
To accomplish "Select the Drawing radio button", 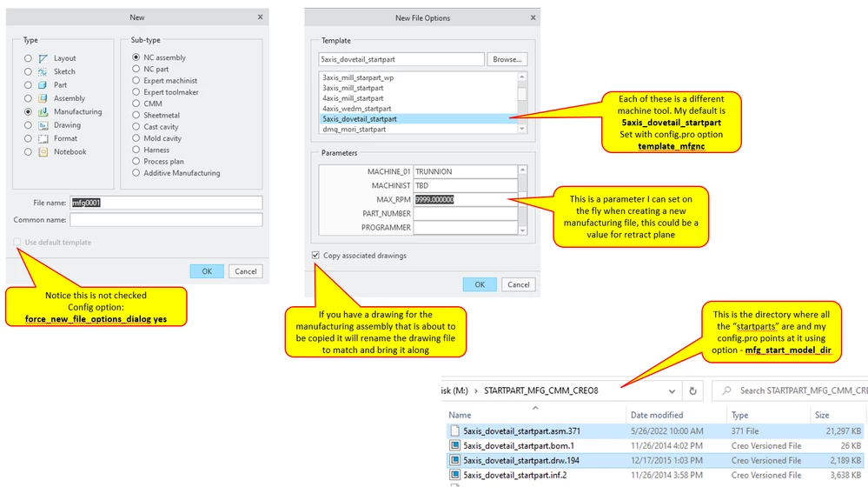I will (x=28, y=125).
